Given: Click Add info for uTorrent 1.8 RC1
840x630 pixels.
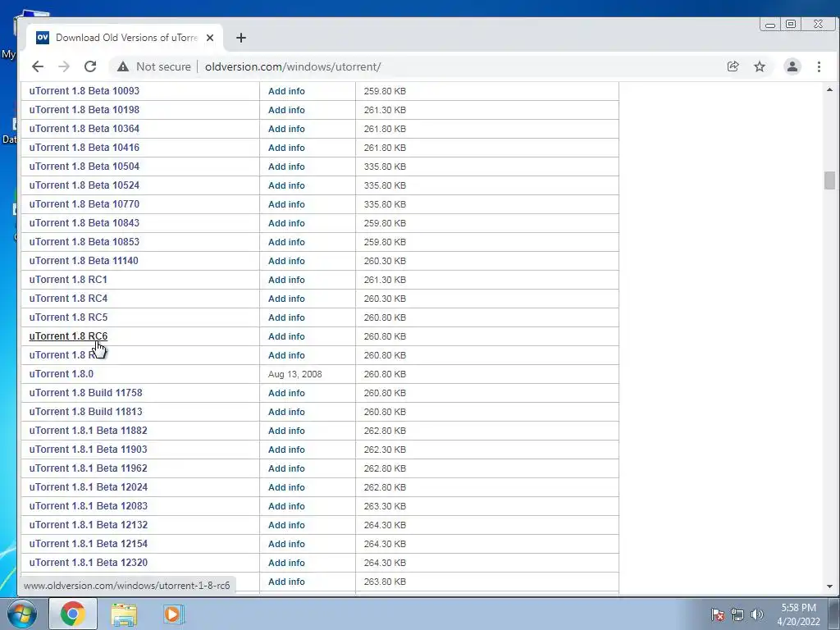Looking at the screenshot, I should [286, 280].
